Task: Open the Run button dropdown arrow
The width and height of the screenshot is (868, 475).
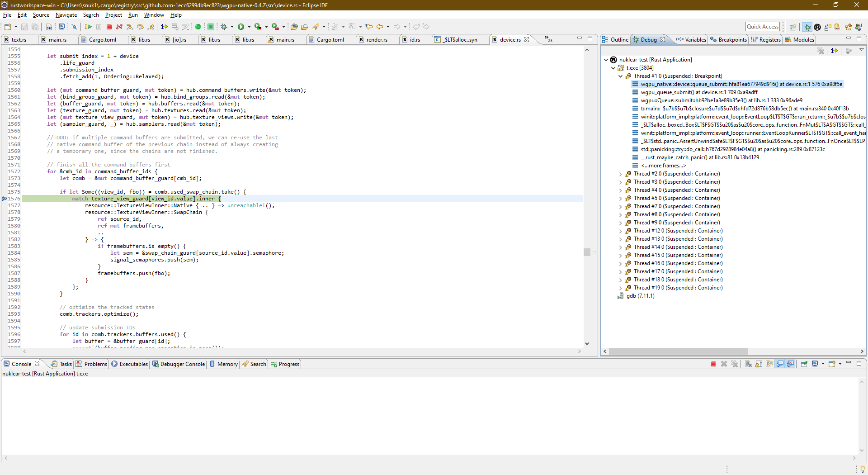Action: tap(249, 27)
